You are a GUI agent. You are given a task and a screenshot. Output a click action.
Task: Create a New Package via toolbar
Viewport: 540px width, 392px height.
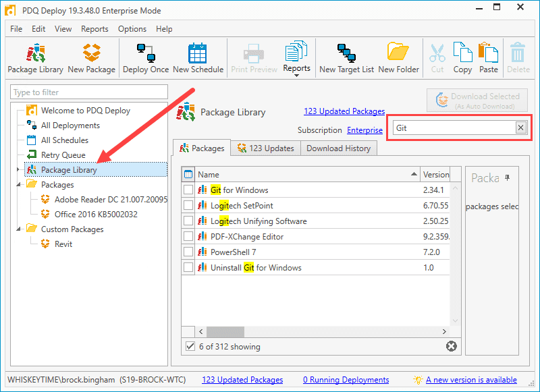(x=92, y=58)
